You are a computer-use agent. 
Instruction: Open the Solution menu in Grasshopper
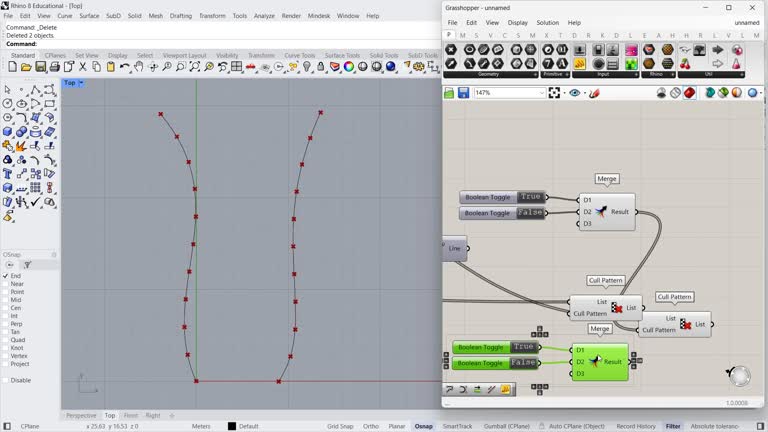click(547, 22)
